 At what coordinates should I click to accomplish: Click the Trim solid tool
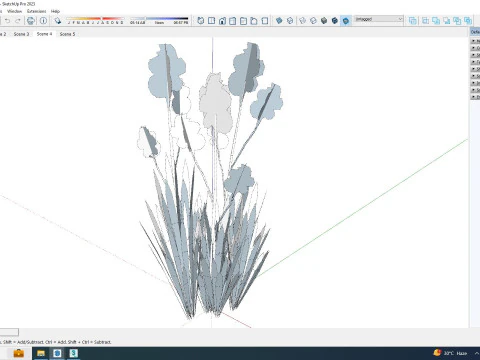[457, 21]
